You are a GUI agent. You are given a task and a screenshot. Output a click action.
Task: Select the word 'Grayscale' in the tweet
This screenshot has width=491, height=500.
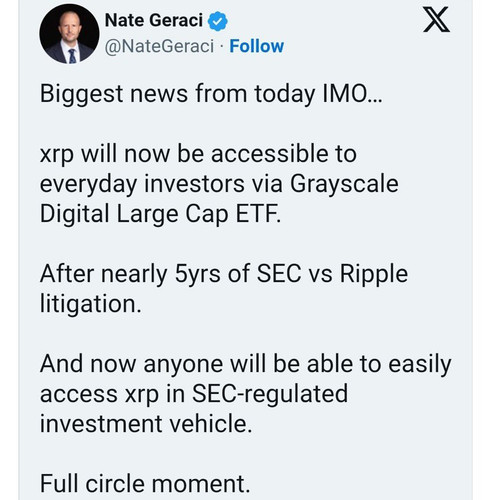(x=344, y=184)
